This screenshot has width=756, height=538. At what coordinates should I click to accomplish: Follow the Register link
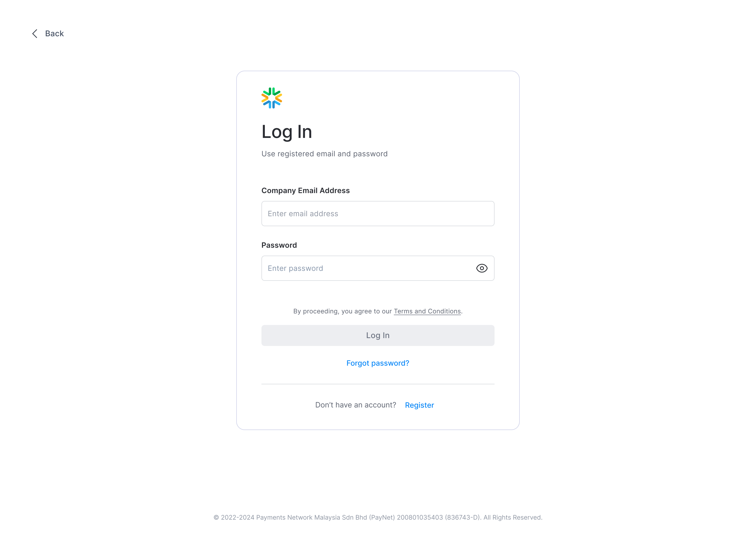tap(419, 405)
